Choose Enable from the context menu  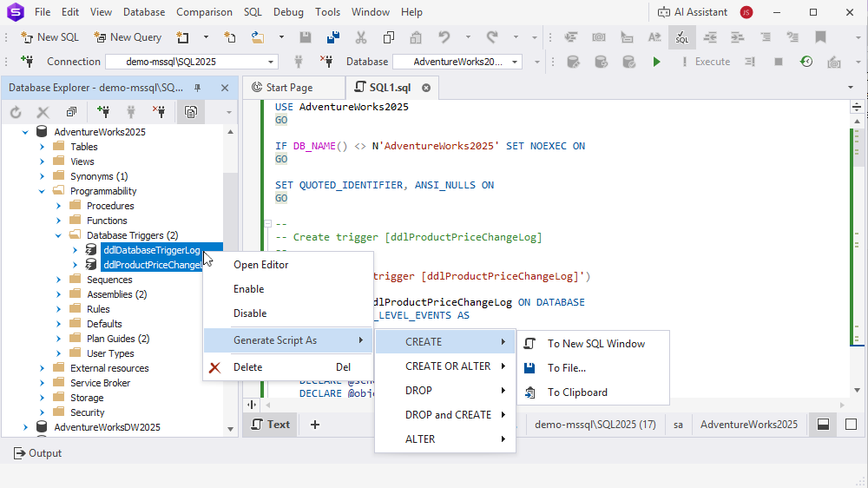288,289
